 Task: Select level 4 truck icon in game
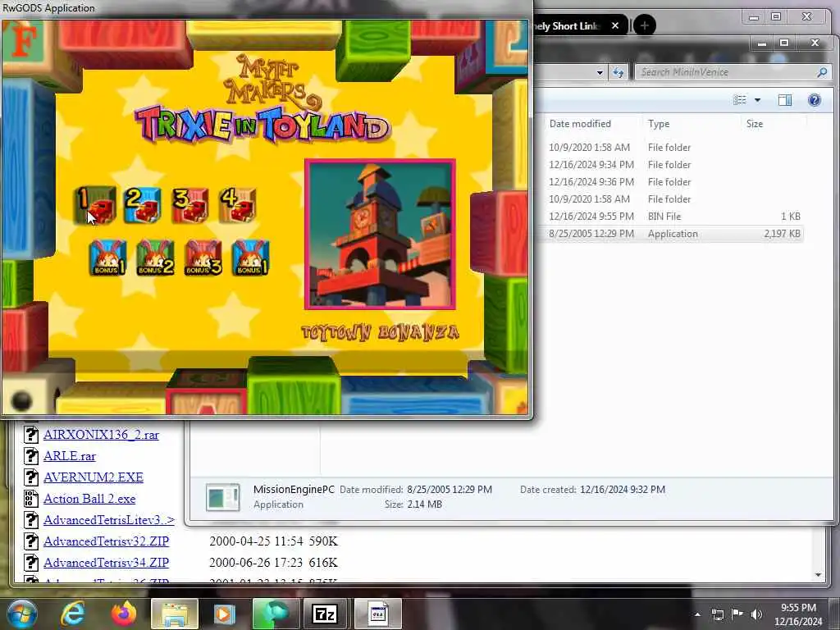tap(238, 205)
